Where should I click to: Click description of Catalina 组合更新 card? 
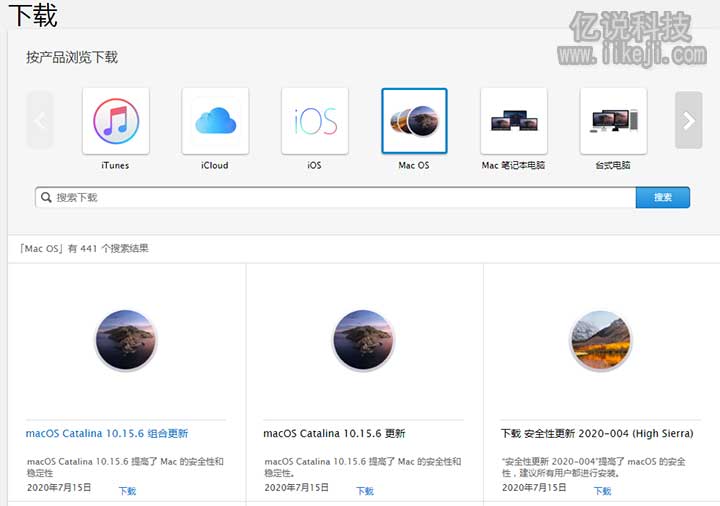[125, 467]
